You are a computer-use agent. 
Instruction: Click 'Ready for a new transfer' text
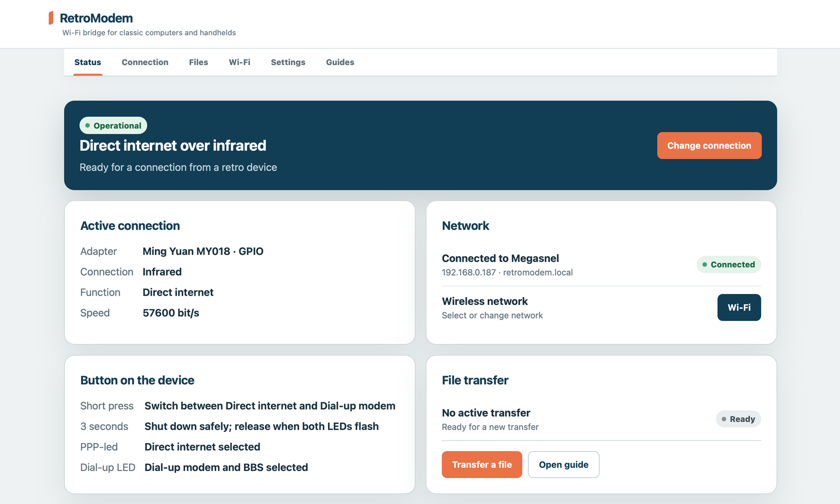pos(490,427)
